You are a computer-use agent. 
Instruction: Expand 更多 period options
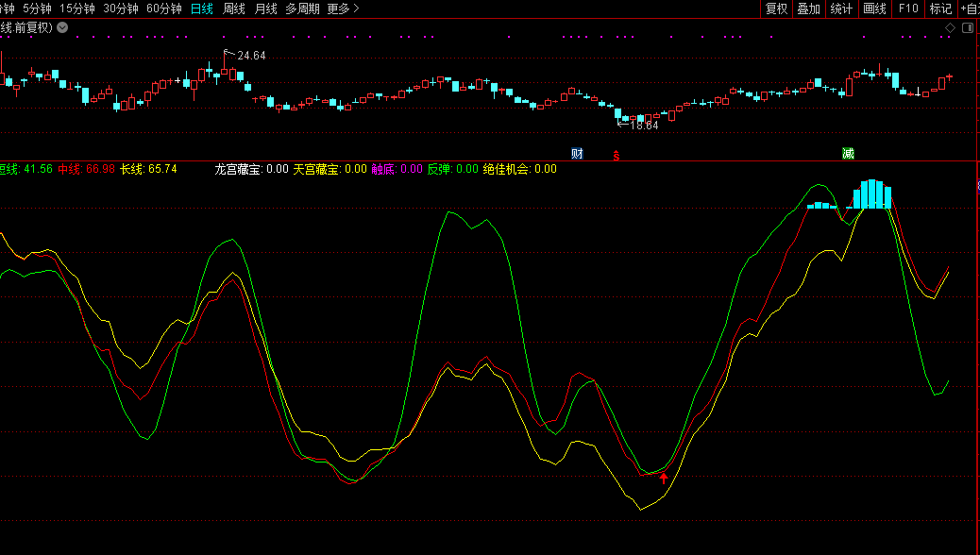[x=343, y=8]
